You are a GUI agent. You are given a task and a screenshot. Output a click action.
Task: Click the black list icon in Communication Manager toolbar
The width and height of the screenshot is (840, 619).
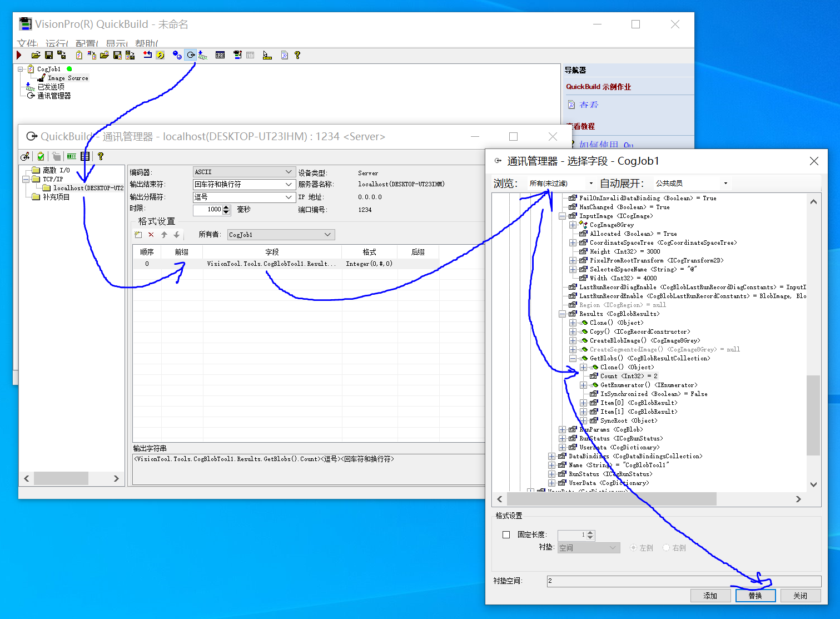[x=85, y=156]
